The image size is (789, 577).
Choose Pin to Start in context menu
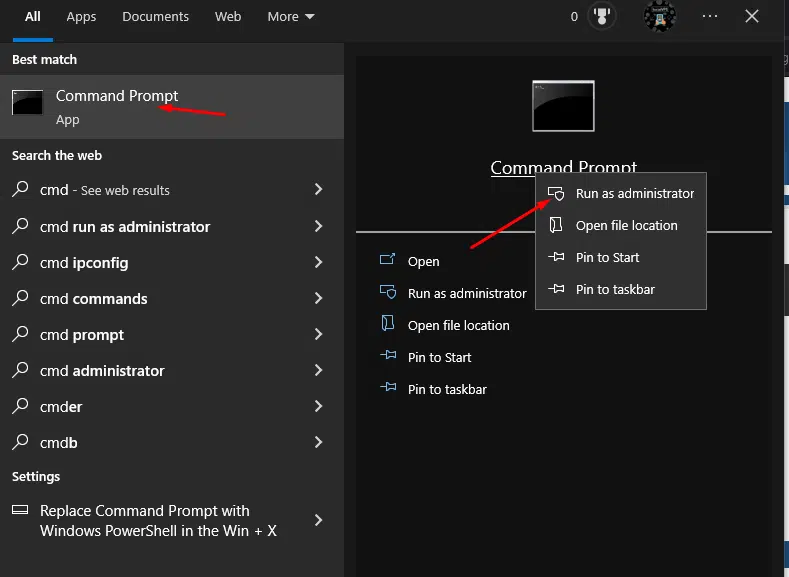[621, 257]
